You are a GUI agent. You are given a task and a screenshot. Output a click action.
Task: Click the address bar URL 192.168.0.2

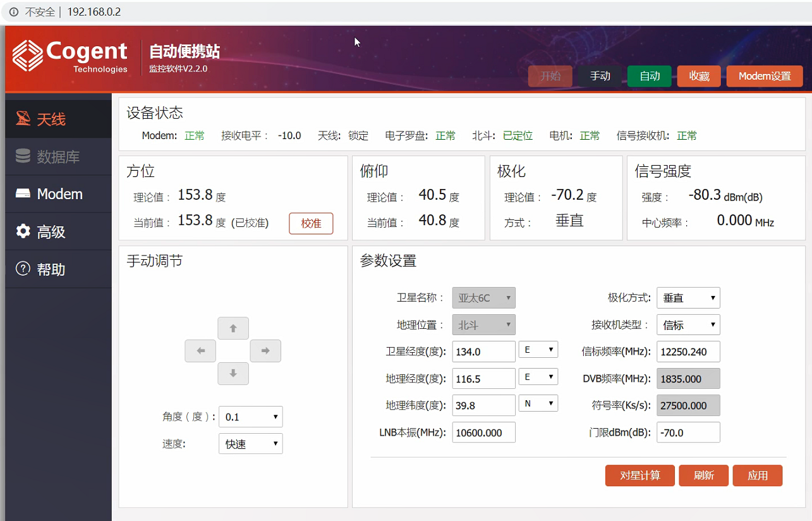(94, 12)
